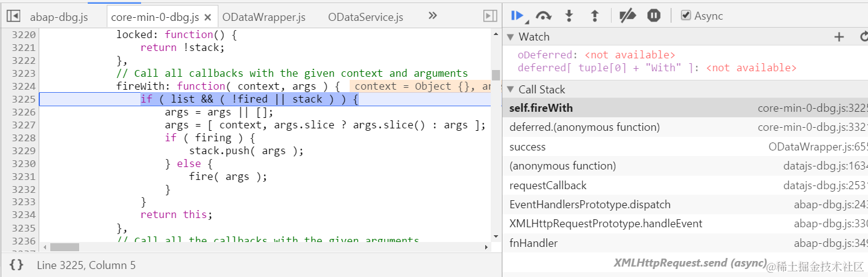
Task: Deactivate breakpoints icon
Action: pos(627,16)
